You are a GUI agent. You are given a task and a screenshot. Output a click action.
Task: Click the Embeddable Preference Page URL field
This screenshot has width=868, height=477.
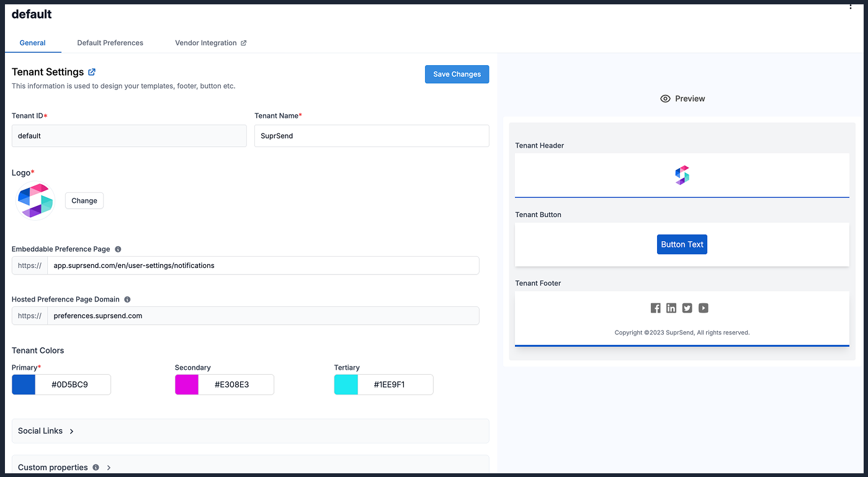(x=263, y=265)
